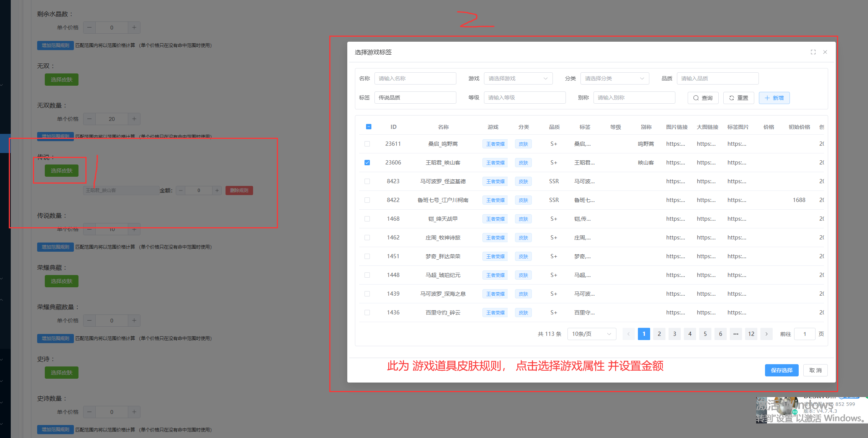Click the 新增 add button

(774, 98)
